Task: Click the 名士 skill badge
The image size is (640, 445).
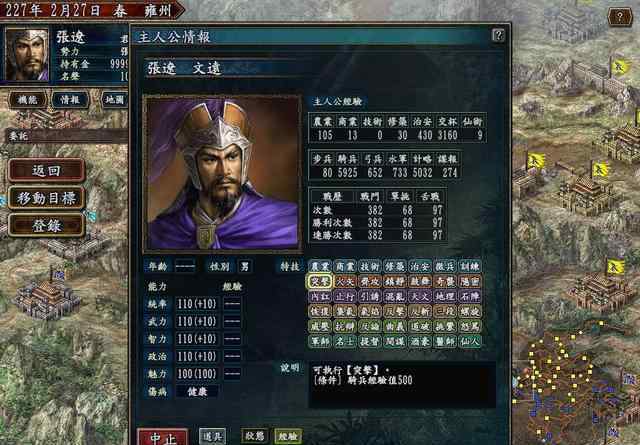Action: pyautogui.click(x=345, y=341)
